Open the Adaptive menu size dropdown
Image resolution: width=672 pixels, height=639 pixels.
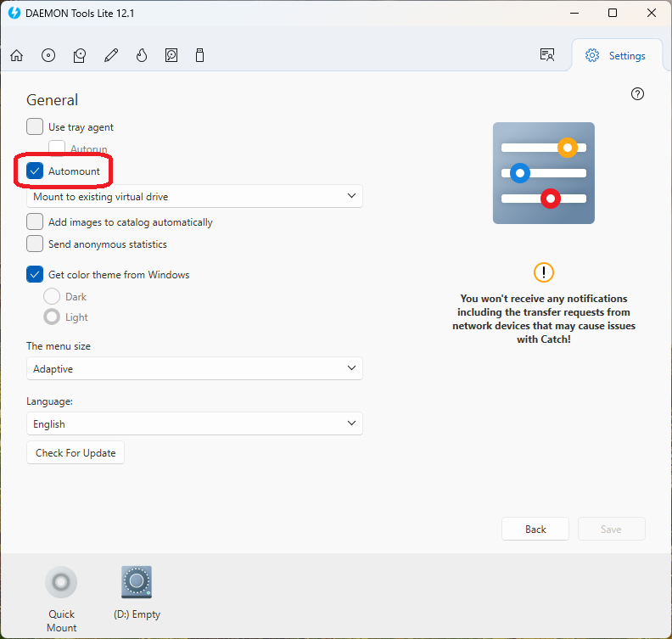(x=194, y=368)
